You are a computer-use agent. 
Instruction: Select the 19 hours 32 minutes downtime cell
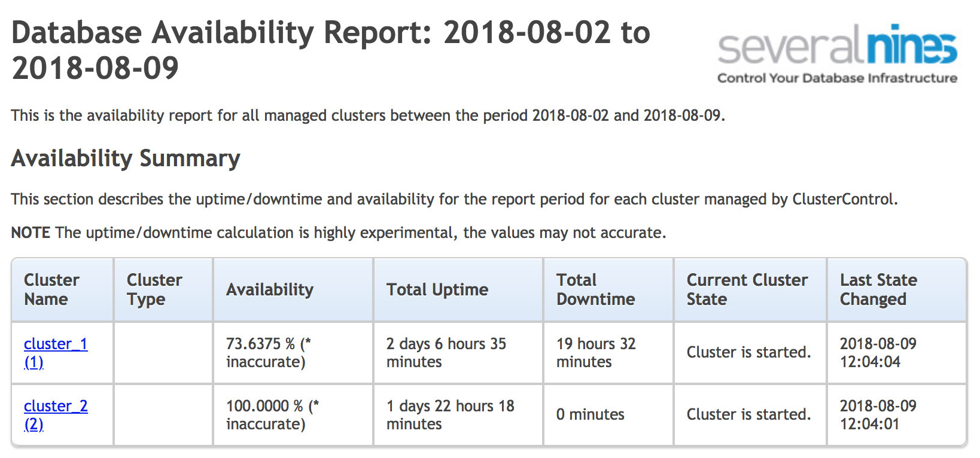(x=608, y=353)
